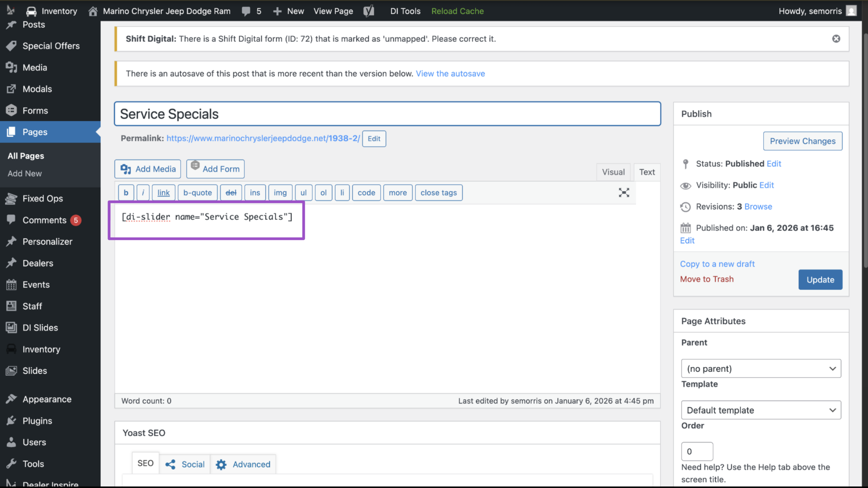Click the Users person icon
This screenshot has height=488, width=868.
11,442
